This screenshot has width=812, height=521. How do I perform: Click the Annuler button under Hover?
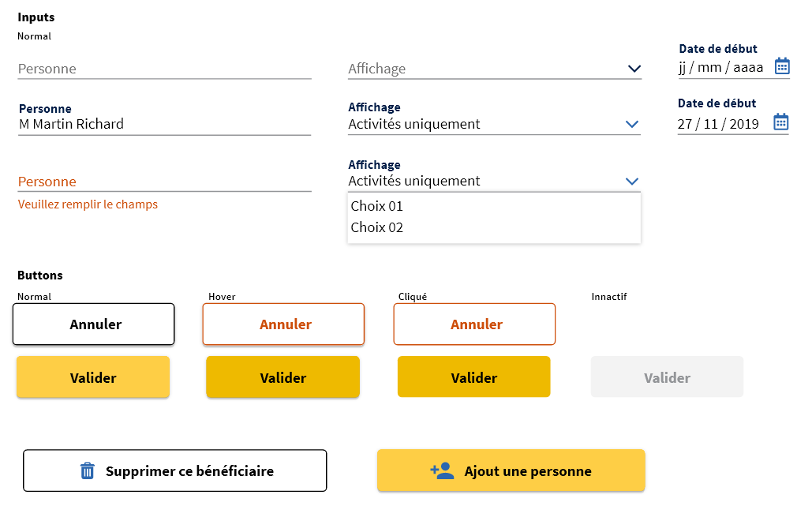tap(284, 324)
